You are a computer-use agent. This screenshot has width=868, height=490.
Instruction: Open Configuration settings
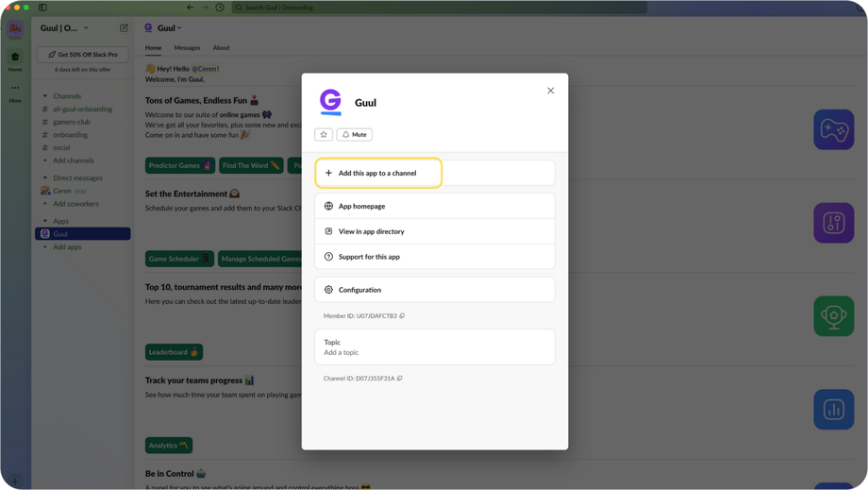[359, 290]
